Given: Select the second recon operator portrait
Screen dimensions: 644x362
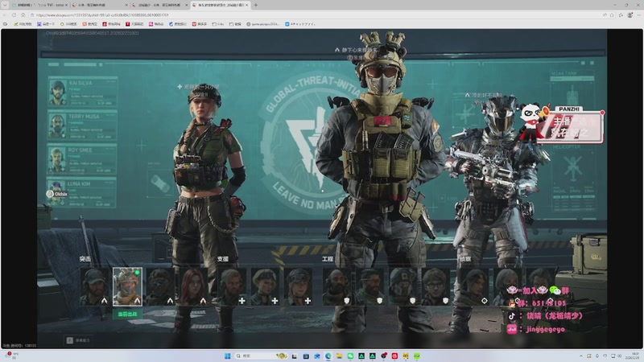Looking at the screenshot, I should [x=507, y=286].
